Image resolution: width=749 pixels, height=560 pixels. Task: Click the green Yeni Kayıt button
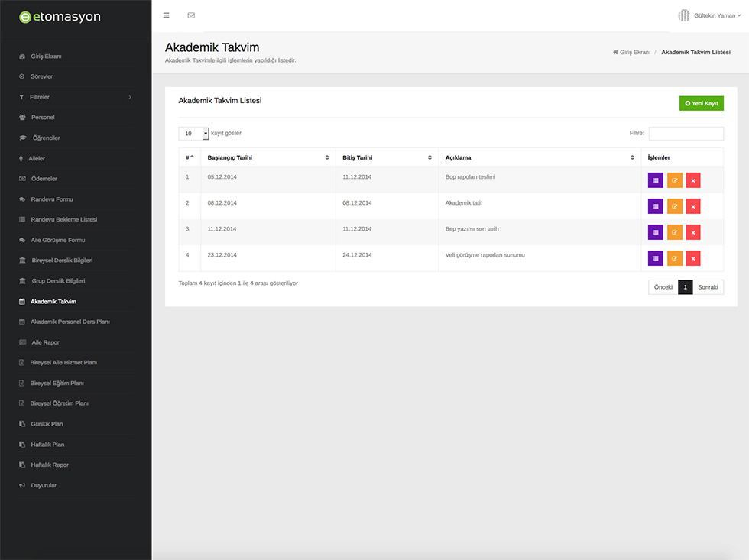click(x=702, y=103)
